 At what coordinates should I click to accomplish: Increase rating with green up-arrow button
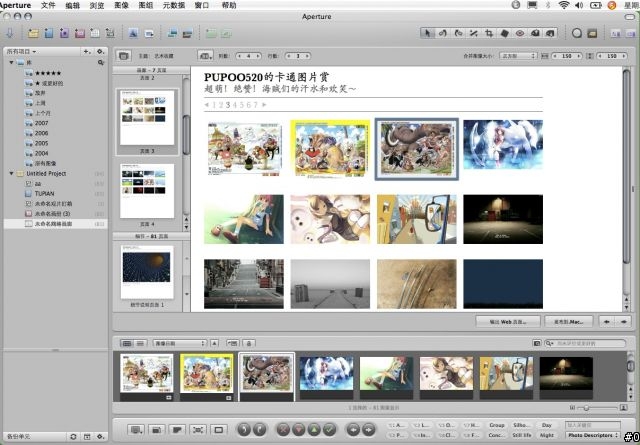click(314, 429)
